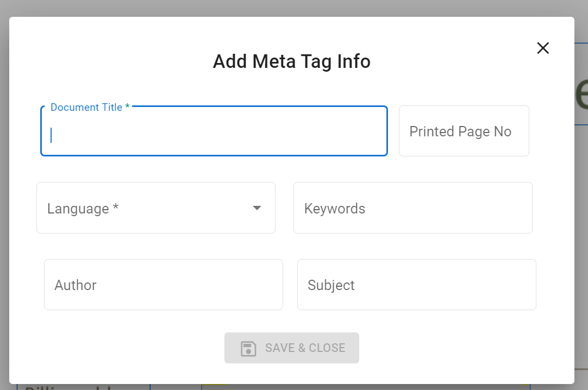Select the Printed Page No field

click(464, 131)
